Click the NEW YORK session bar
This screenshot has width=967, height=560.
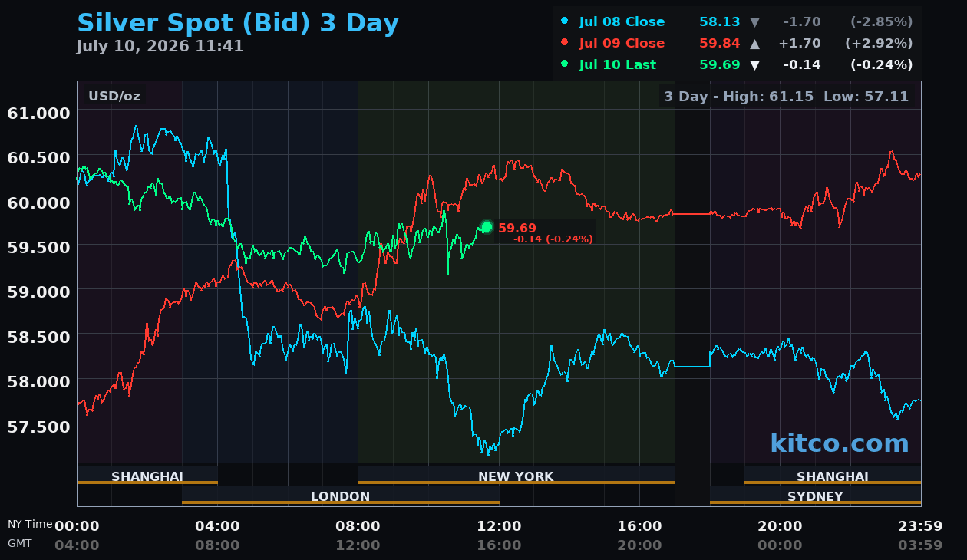(516, 476)
